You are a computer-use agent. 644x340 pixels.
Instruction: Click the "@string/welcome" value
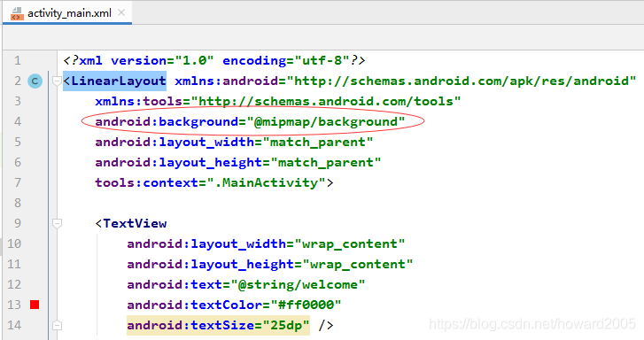(x=299, y=284)
